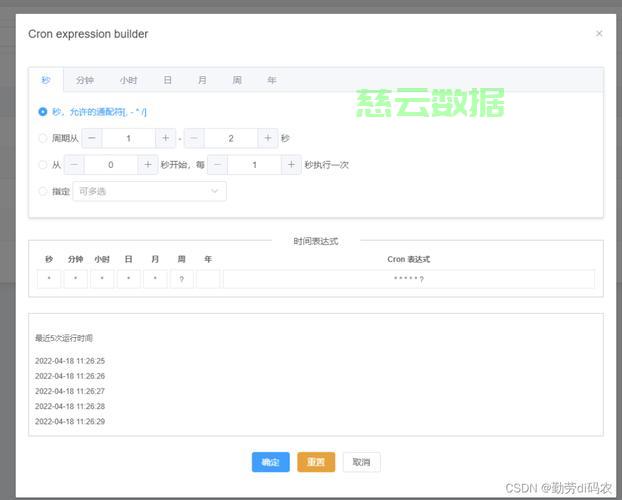
Task: Click the Cron 表达式 result field
Action: click(408, 279)
